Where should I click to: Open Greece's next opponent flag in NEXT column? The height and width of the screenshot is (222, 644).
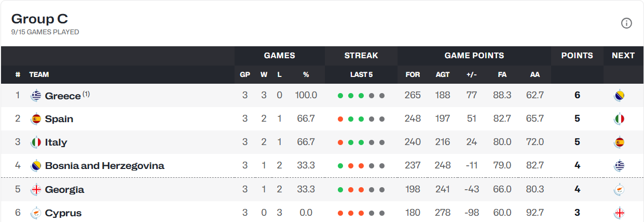[x=619, y=96]
